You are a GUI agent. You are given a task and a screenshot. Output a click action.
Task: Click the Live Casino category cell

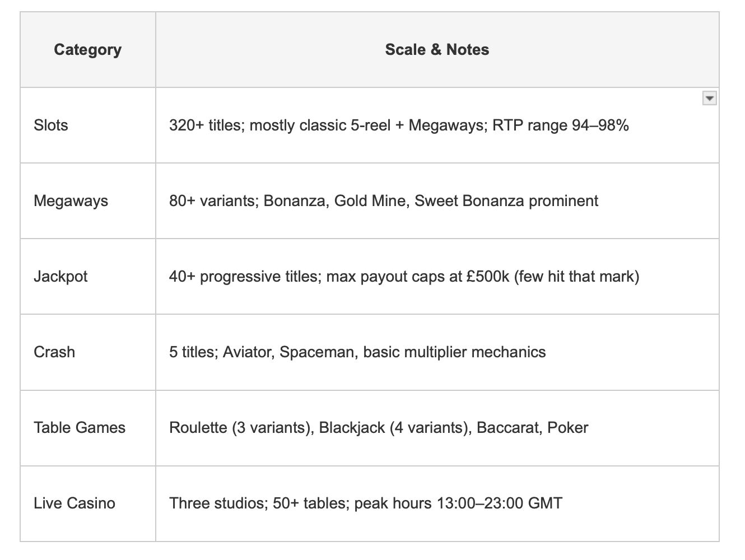88,503
